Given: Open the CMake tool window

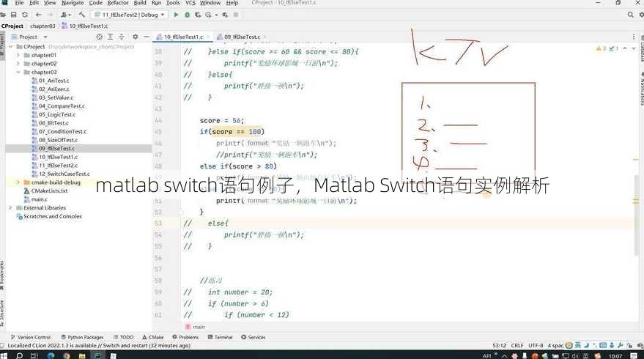Looking at the screenshot, I should [x=153, y=337].
